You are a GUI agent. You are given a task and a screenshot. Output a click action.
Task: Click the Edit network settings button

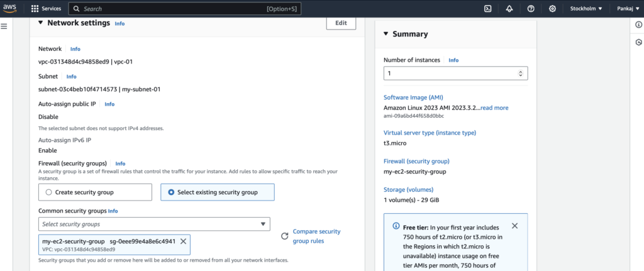341,23
